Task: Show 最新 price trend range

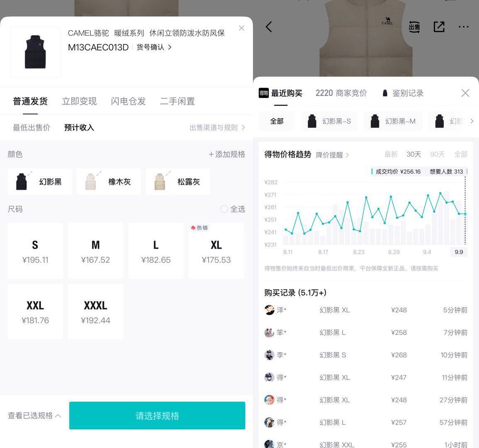Action: coord(391,154)
